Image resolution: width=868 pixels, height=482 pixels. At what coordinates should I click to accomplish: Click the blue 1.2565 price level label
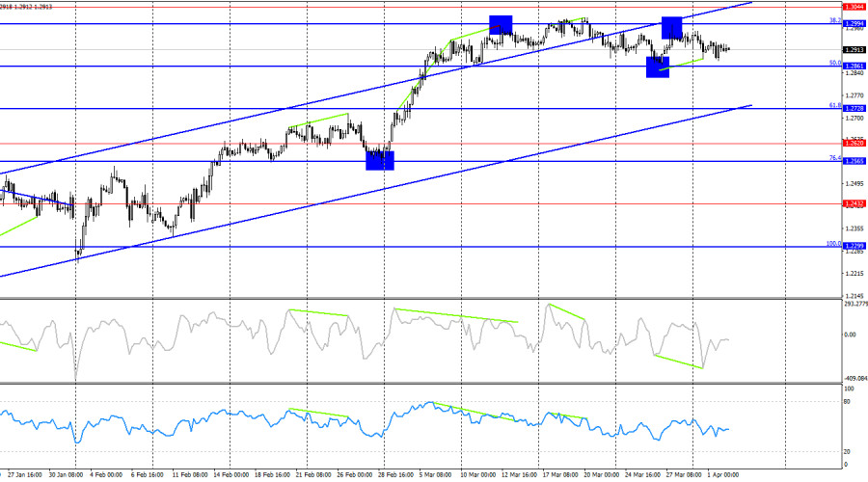pyautogui.click(x=854, y=162)
